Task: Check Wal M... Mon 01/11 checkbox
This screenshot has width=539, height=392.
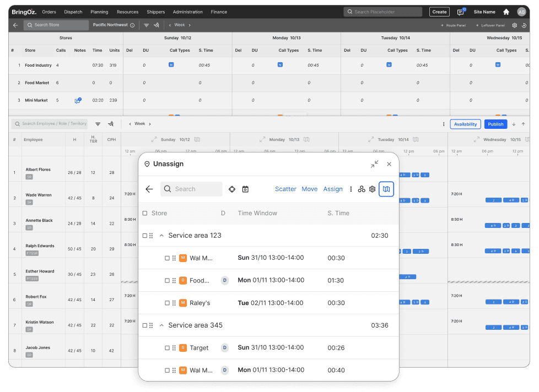Action: coord(167,371)
